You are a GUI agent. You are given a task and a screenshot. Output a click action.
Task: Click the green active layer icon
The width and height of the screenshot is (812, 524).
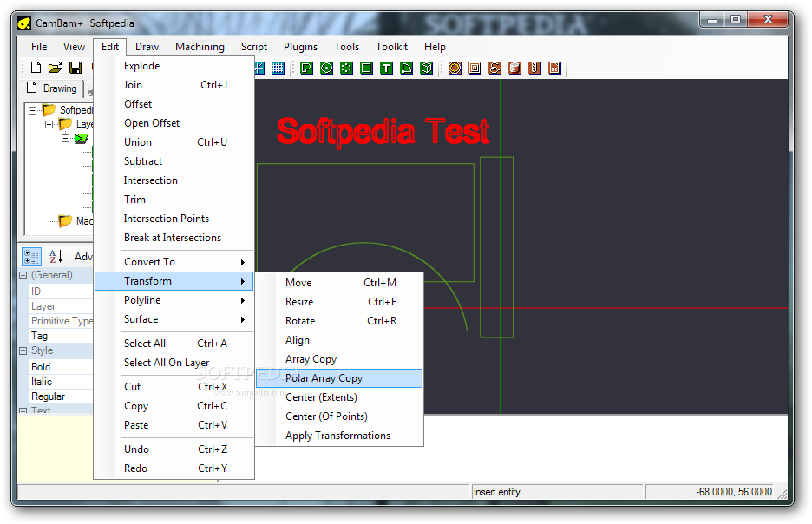(82, 139)
